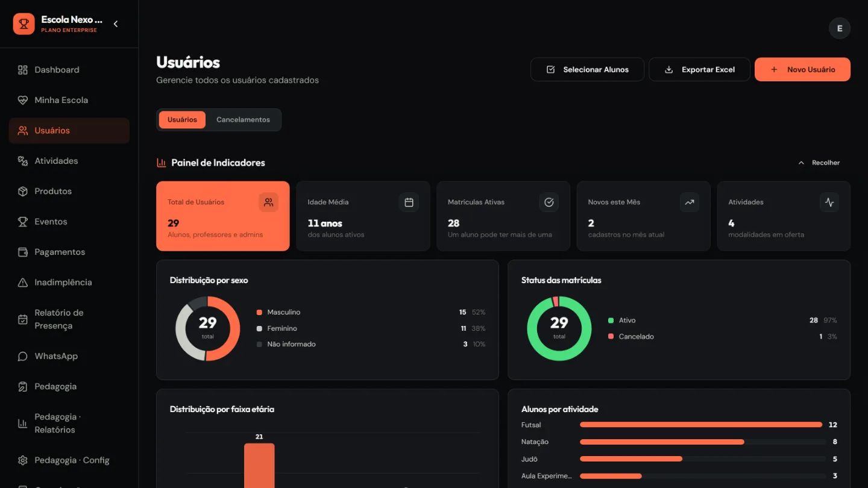Click the pulse icon on Atividades card
This screenshot has width=868, height=488.
[x=829, y=202]
